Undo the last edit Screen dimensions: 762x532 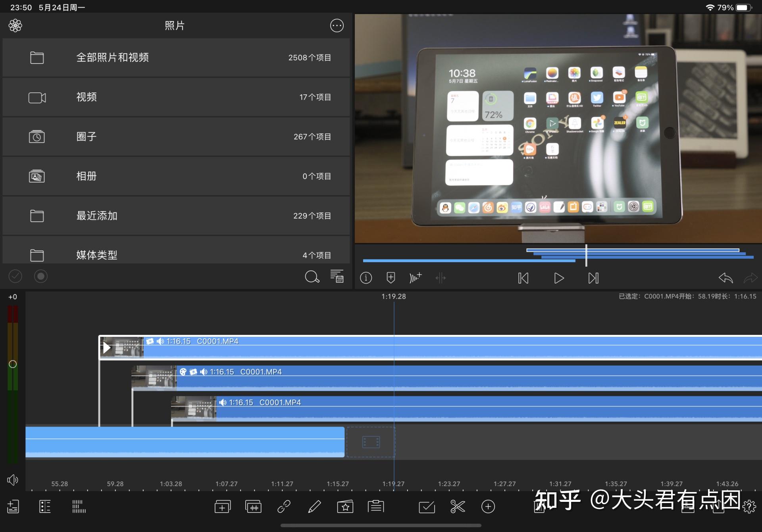click(725, 278)
